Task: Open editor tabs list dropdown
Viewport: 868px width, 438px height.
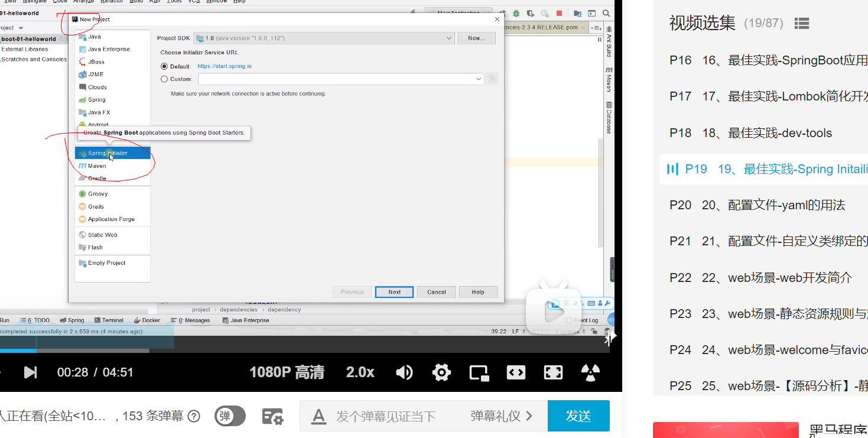Action: coord(596,27)
